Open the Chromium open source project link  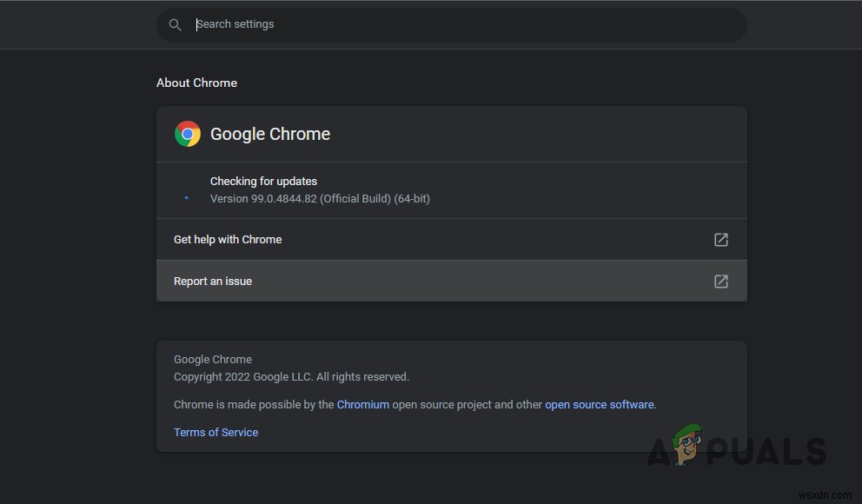click(362, 404)
